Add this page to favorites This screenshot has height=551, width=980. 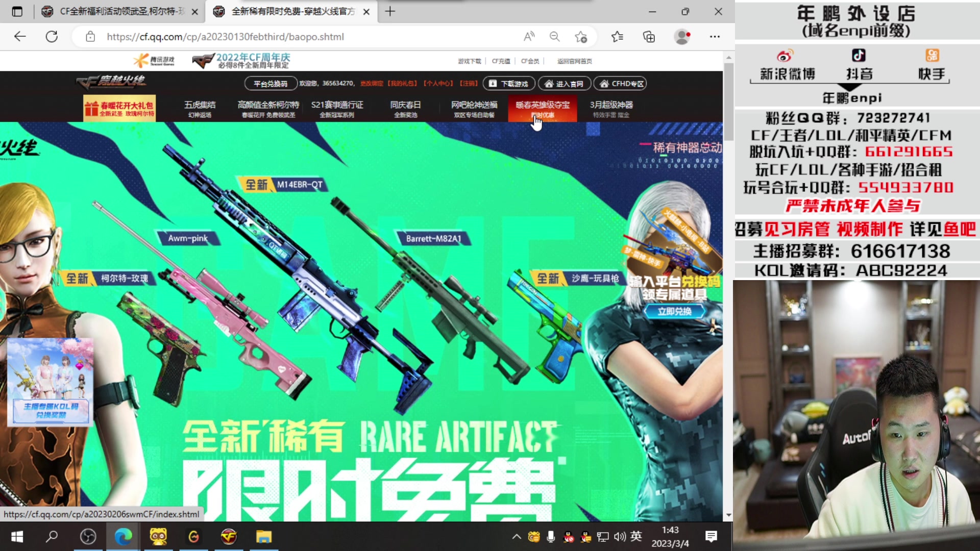581,37
